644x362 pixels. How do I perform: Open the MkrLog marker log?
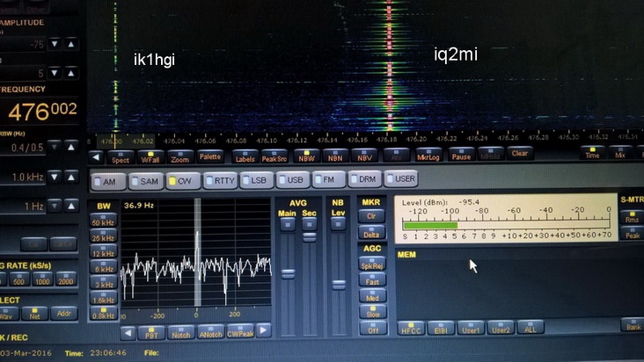pos(428,155)
